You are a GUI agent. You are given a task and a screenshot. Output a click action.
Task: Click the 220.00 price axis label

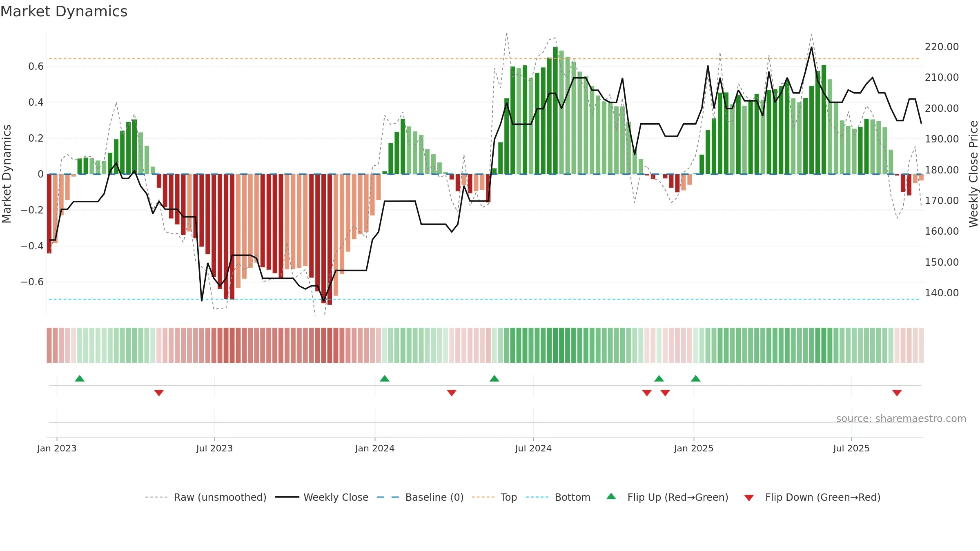tap(942, 47)
